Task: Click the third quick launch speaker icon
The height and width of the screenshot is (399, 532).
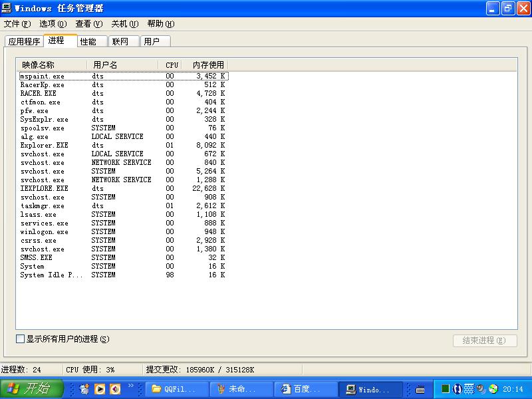Action: coord(115,389)
